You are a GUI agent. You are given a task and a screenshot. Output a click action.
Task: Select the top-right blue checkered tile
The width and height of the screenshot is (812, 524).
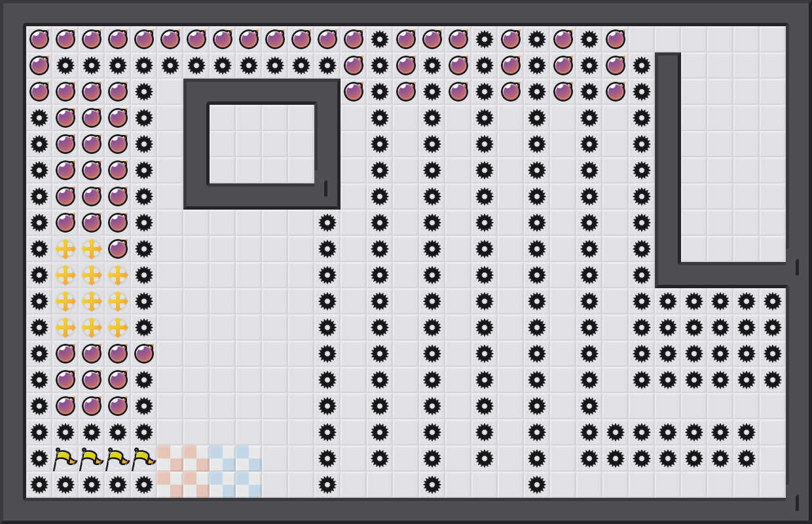point(242,452)
